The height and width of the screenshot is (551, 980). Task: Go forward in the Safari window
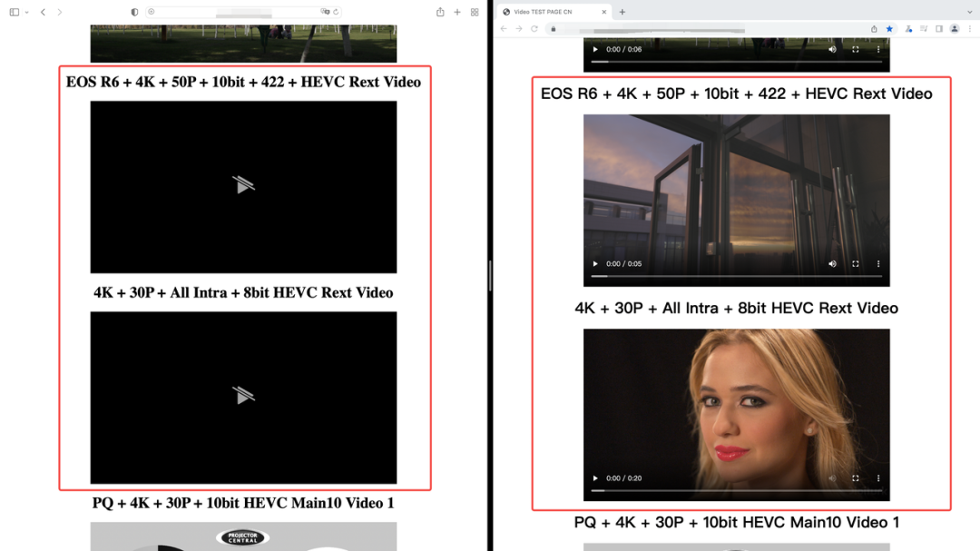coord(59,12)
